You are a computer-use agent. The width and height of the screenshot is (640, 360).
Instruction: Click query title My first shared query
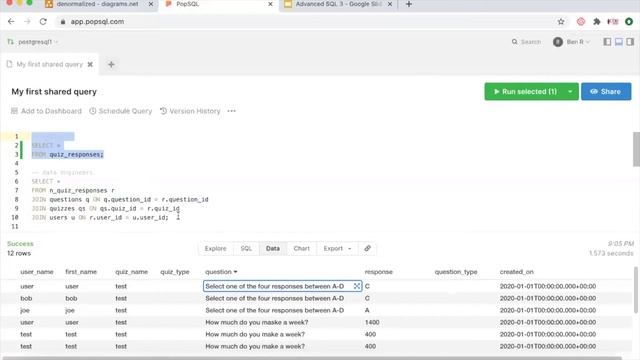[54, 91]
